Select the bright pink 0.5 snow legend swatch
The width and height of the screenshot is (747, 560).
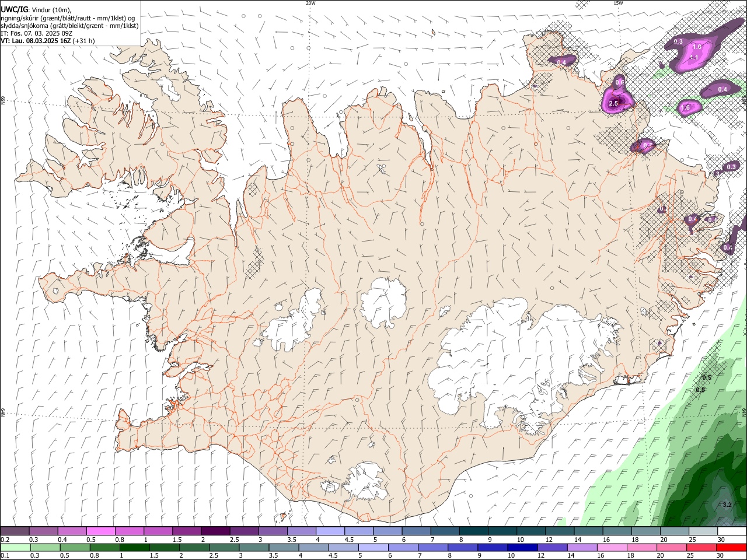[100, 531]
